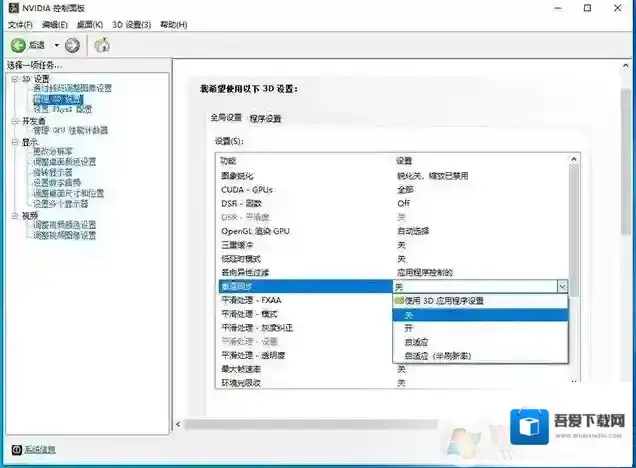
Task: Select the 低延时模式 setting row
Action: coord(393,259)
